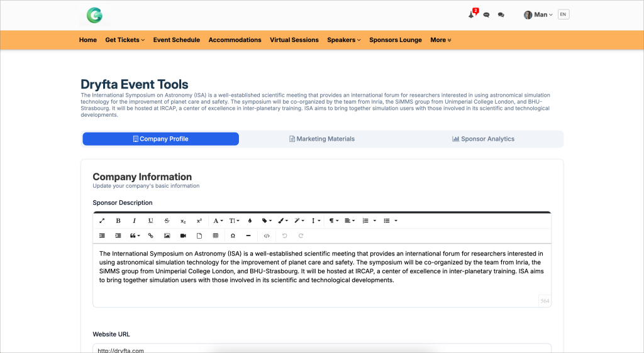Switch to the Sponsor Analytics tab
644x353 pixels.
[483, 139]
